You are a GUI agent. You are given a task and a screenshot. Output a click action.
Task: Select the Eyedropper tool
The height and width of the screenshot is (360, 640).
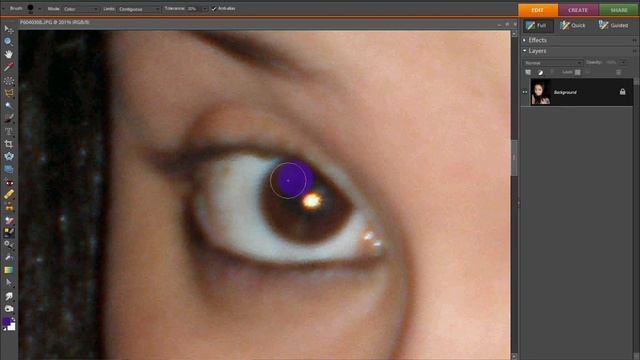pyautogui.click(x=9, y=67)
